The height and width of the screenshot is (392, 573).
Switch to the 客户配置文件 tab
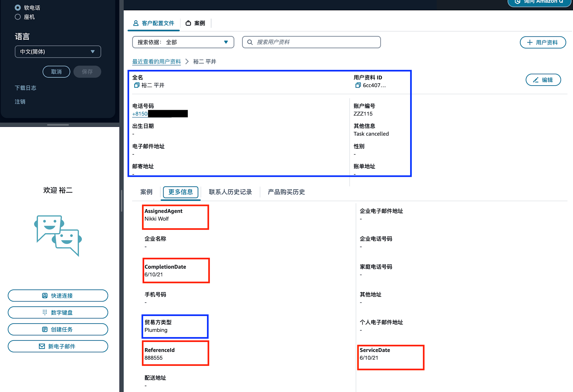tap(154, 23)
